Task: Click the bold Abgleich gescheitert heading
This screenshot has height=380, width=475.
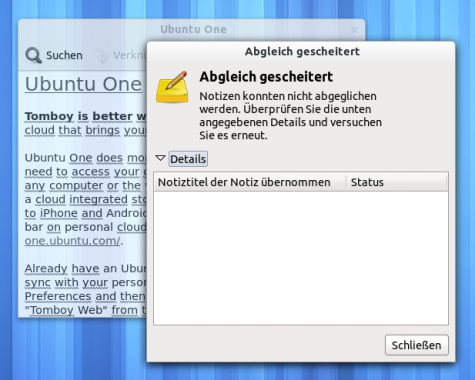Action: click(266, 77)
